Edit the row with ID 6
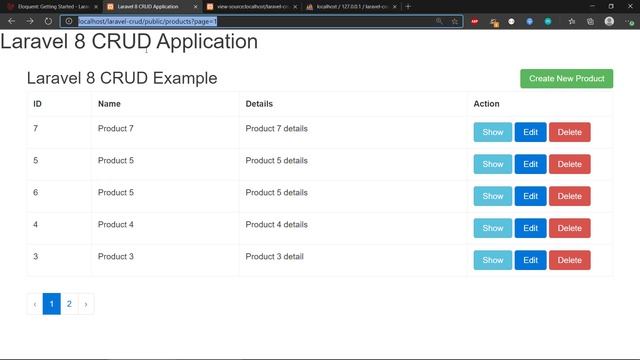This screenshot has height=360, width=640. 530,196
